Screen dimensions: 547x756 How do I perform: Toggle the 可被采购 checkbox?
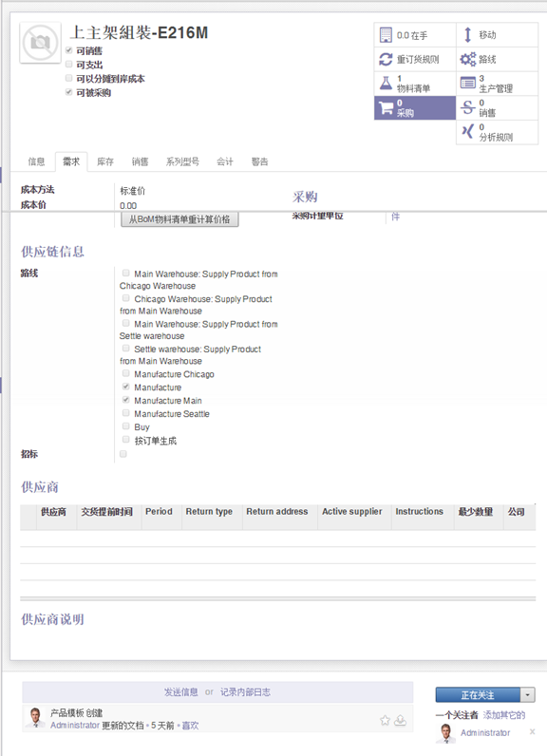point(69,92)
